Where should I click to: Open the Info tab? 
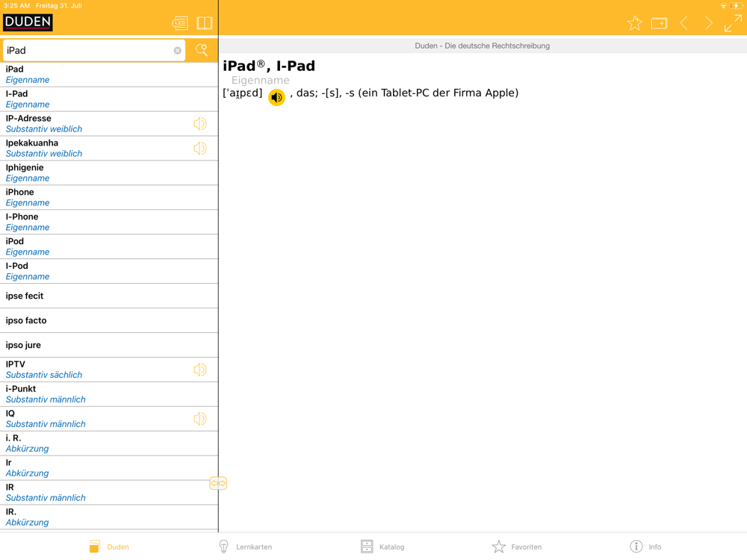(x=645, y=547)
